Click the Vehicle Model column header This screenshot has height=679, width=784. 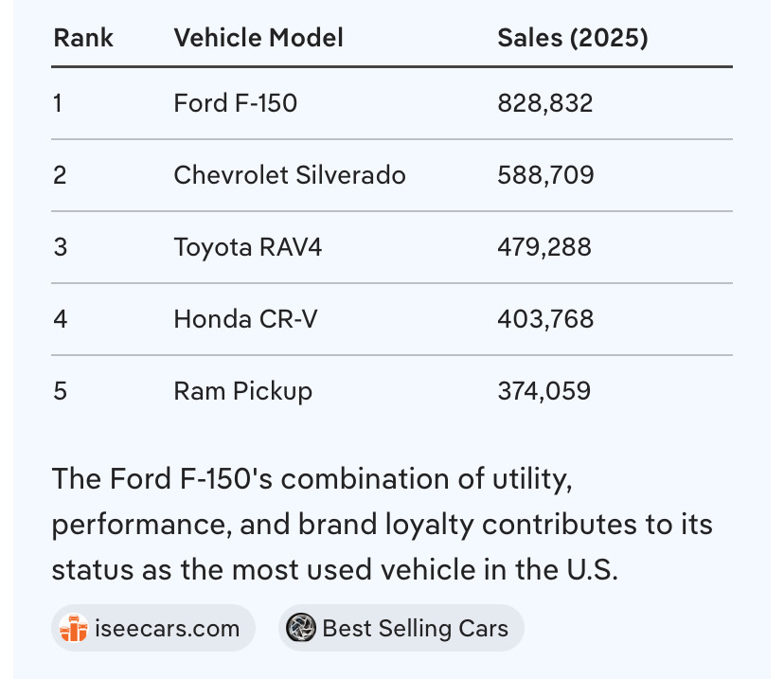(258, 38)
